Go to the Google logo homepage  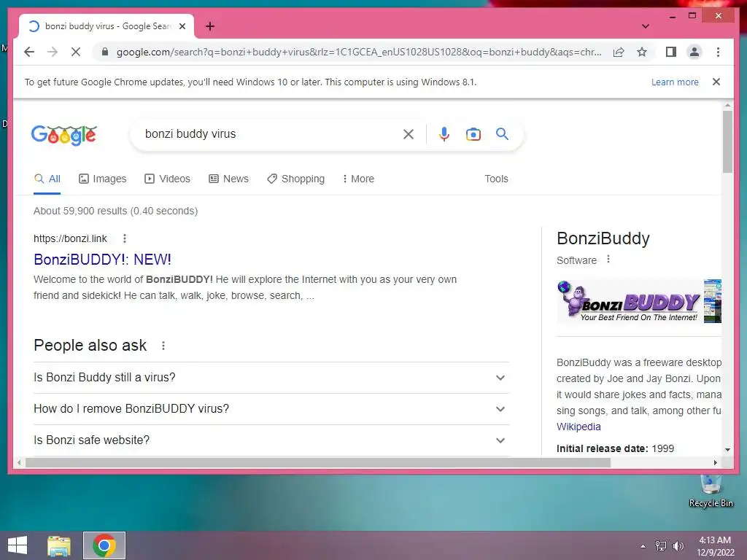tap(64, 135)
